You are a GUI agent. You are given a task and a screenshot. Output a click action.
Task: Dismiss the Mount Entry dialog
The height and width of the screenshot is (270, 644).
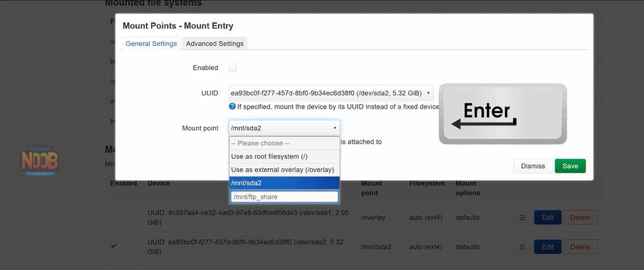coord(533,166)
